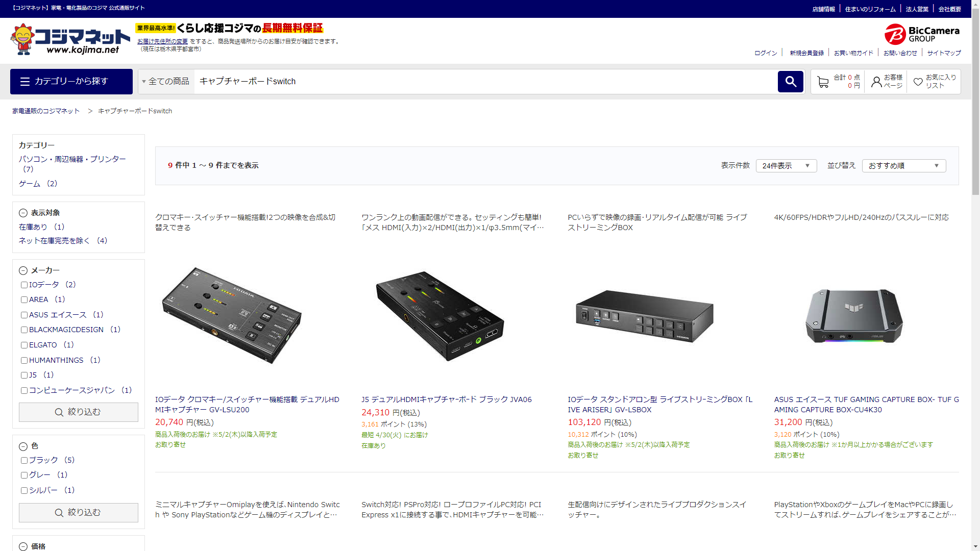Open the おすすめ順 sort dropdown

pos(903,166)
